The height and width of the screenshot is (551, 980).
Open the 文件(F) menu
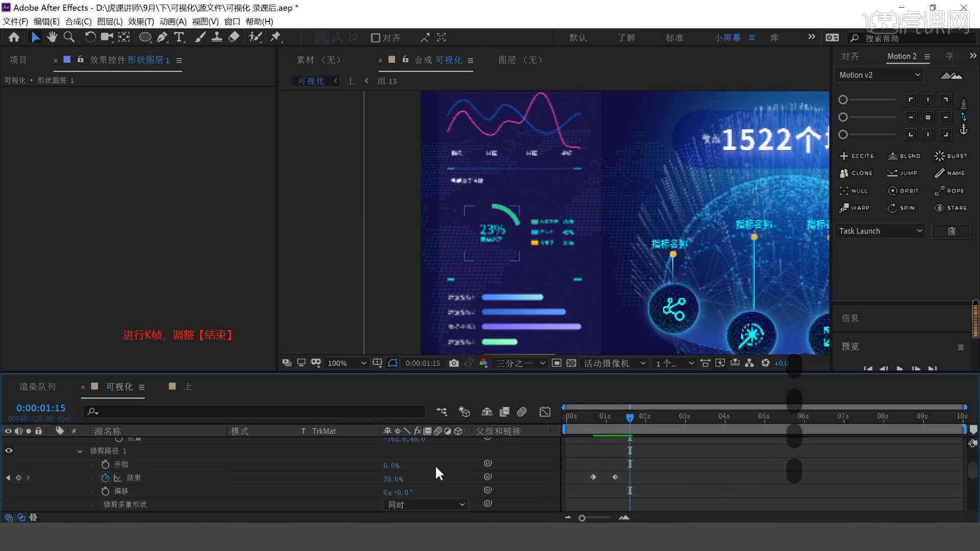[x=15, y=21]
